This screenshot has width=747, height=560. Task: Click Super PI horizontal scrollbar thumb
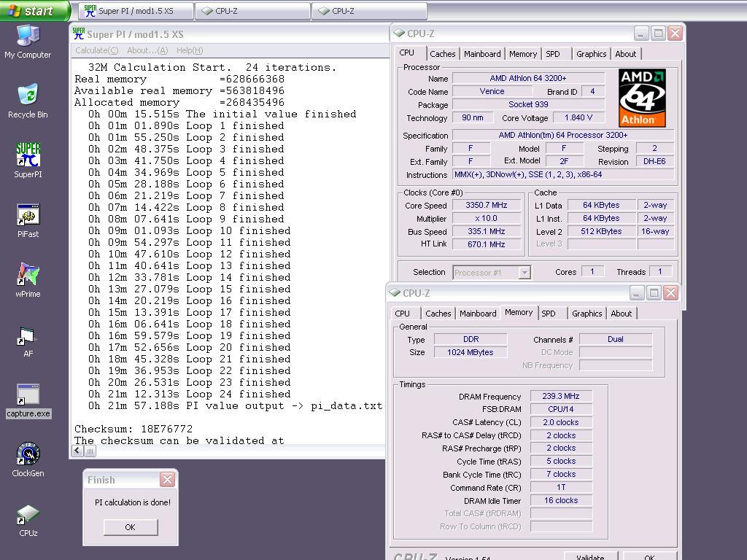tap(90, 451)
